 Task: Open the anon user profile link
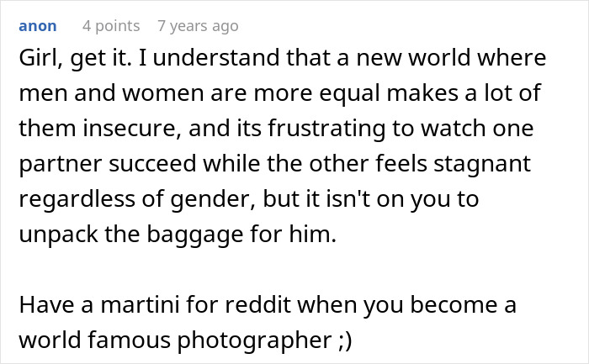tap(38, 26)
